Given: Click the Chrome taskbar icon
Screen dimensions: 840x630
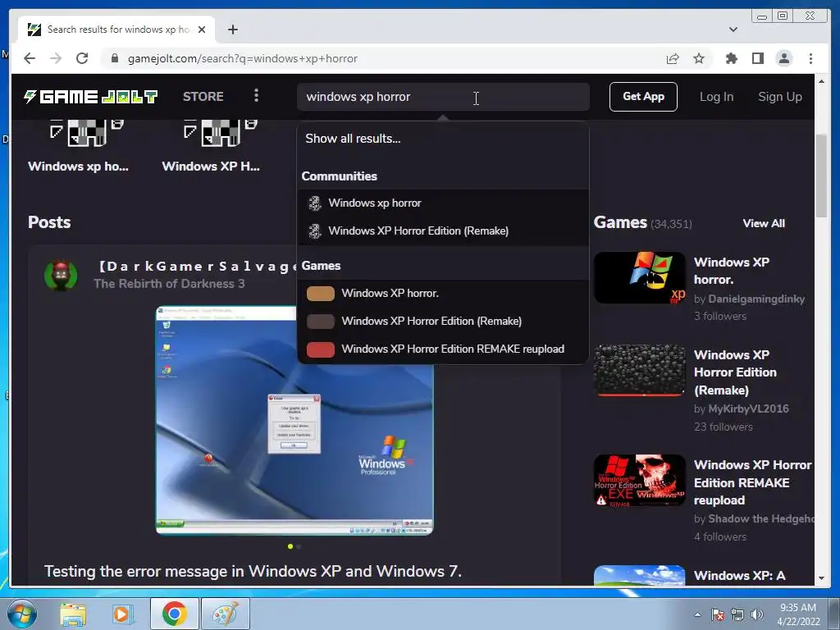Looking at the screenshot, I should point(175,614).
